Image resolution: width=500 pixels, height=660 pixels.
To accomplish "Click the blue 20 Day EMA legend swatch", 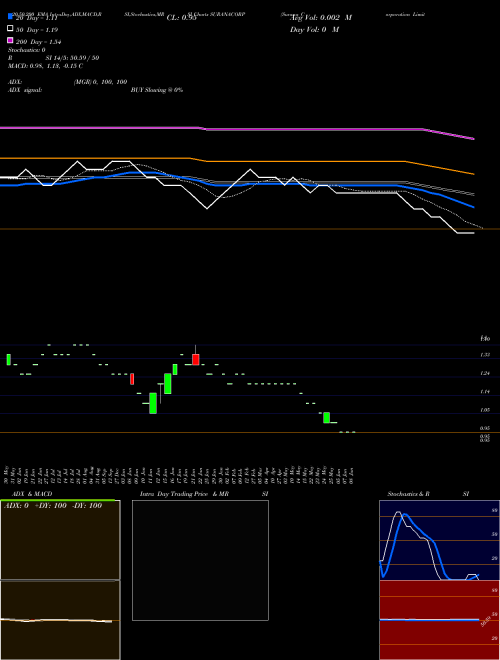I will (11, 16).
